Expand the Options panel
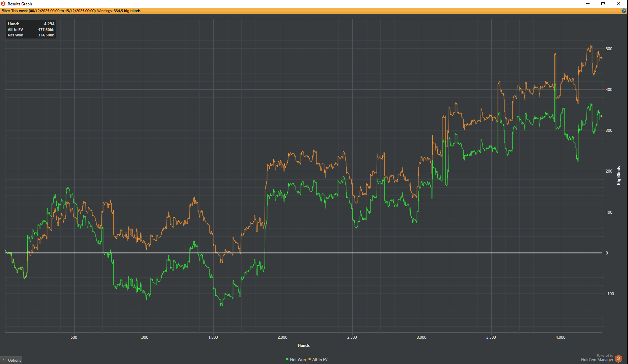The width and height of the screenshot is (628, 364). click(x=11, y=360)
